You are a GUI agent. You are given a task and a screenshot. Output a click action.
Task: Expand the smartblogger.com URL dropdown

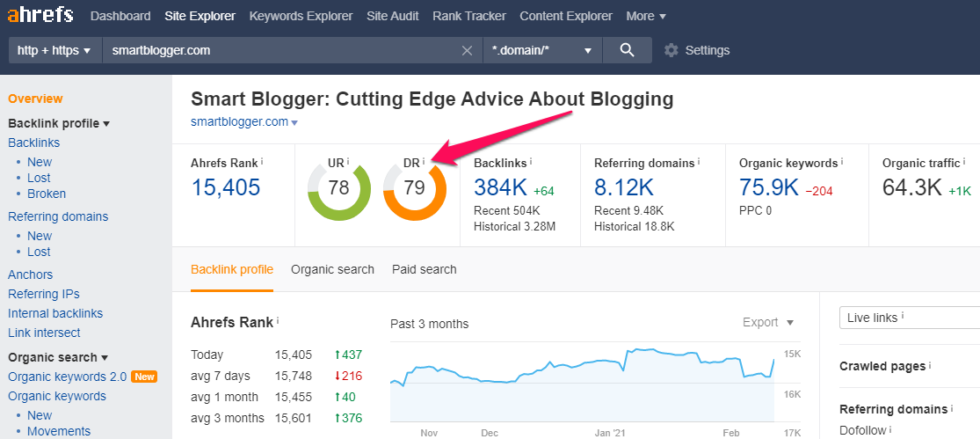point(294,122)
